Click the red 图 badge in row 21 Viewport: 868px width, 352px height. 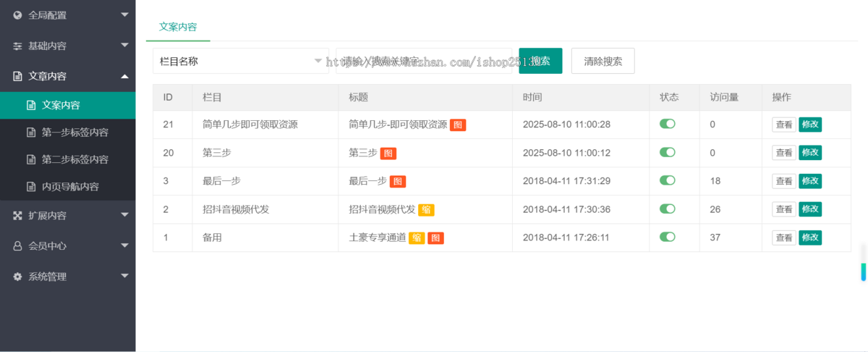pyautogui.click(x=458, y=125)
